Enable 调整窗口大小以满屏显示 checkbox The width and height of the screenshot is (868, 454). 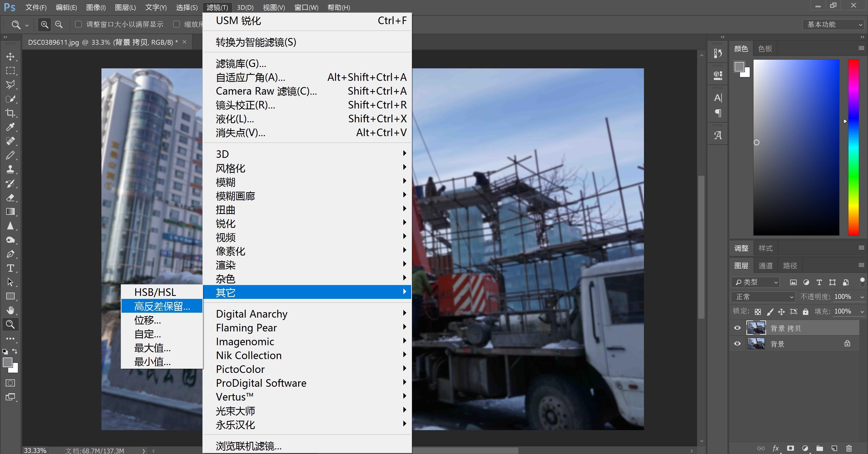pos(78,24)
